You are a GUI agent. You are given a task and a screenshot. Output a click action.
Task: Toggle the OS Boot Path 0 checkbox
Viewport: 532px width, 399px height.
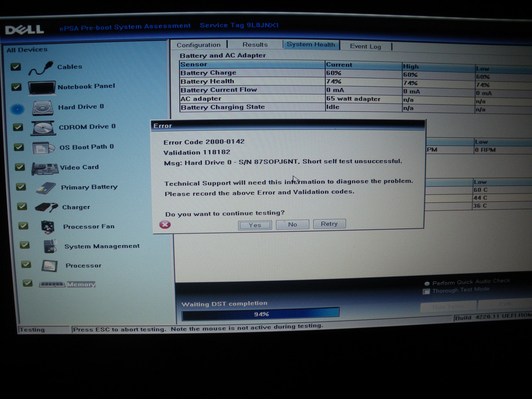(18, 147)
